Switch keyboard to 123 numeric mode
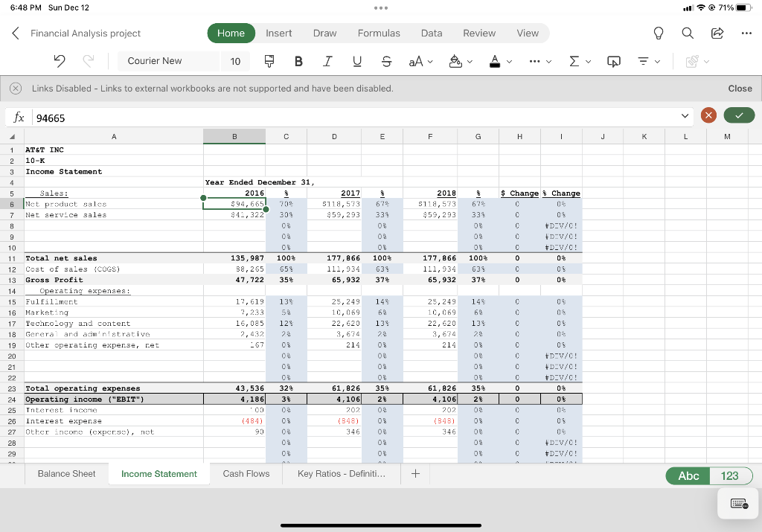Viewport: 762px width, 532px height. click(730, 475)
